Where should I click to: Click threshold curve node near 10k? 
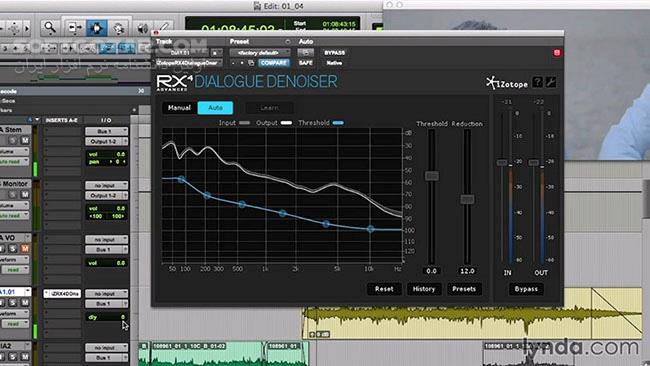click(x=371, y=228)
